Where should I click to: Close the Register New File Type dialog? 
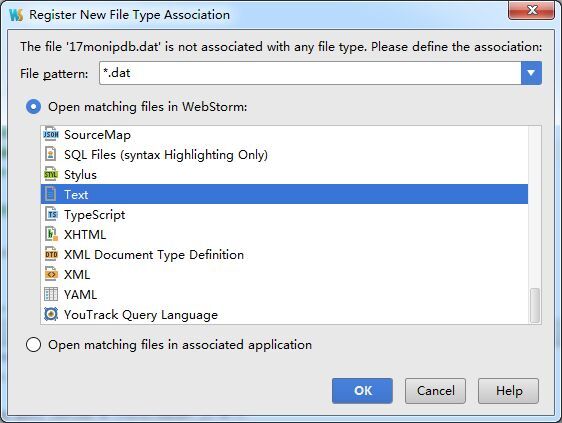532,10
